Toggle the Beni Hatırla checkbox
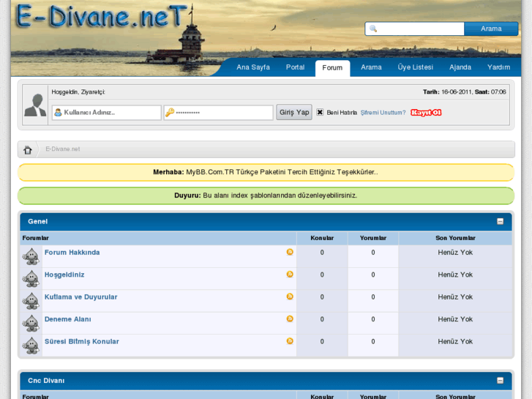This screenshot has height=399, width=532. pos(320,112)
